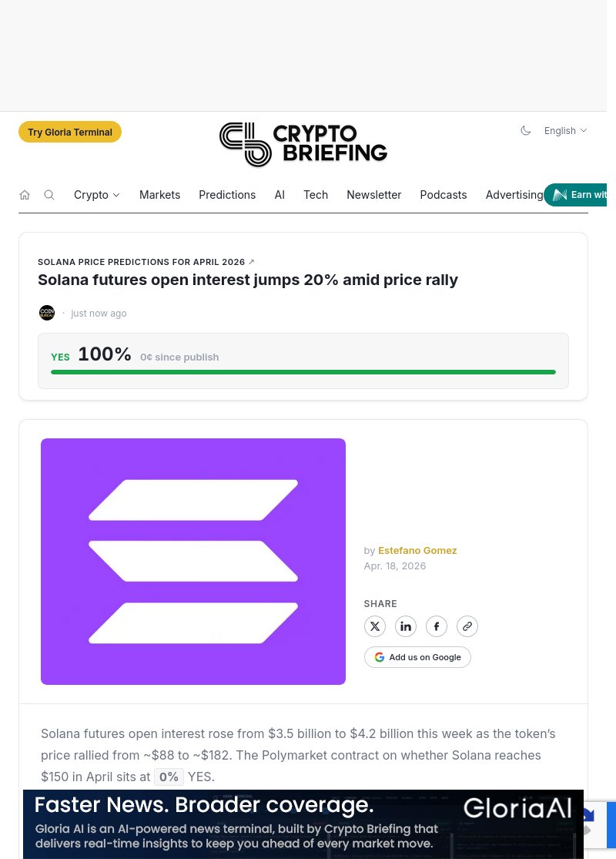Click the author avatar icon
Screen dimensions: 616x859
point(47,313)
